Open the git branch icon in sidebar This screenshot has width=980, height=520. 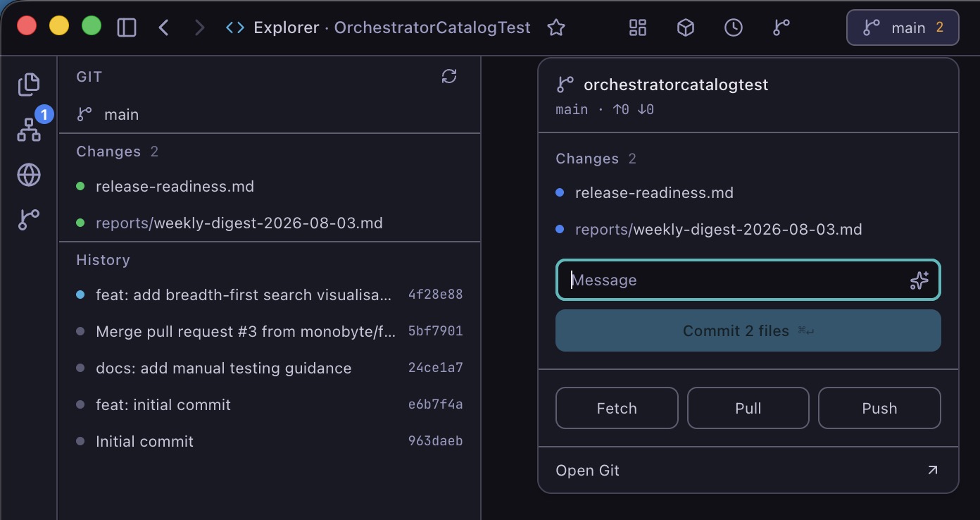(29, 220)
